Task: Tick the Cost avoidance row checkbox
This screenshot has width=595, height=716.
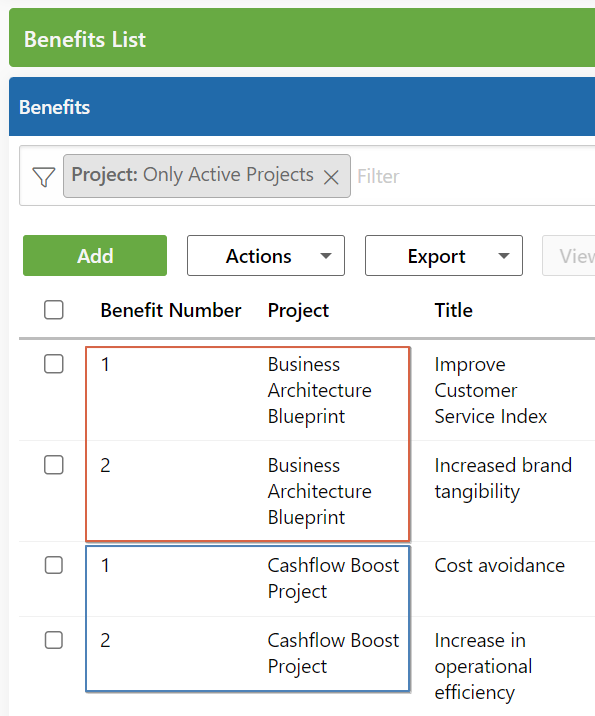Action: pos(54,565)
